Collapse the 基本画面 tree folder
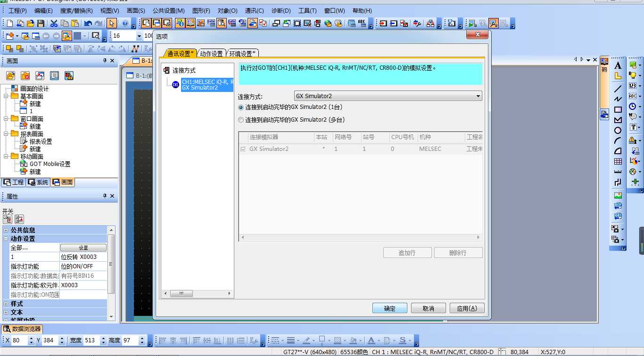Viewport: 644px width, 356px height. (x=7, y=96)
